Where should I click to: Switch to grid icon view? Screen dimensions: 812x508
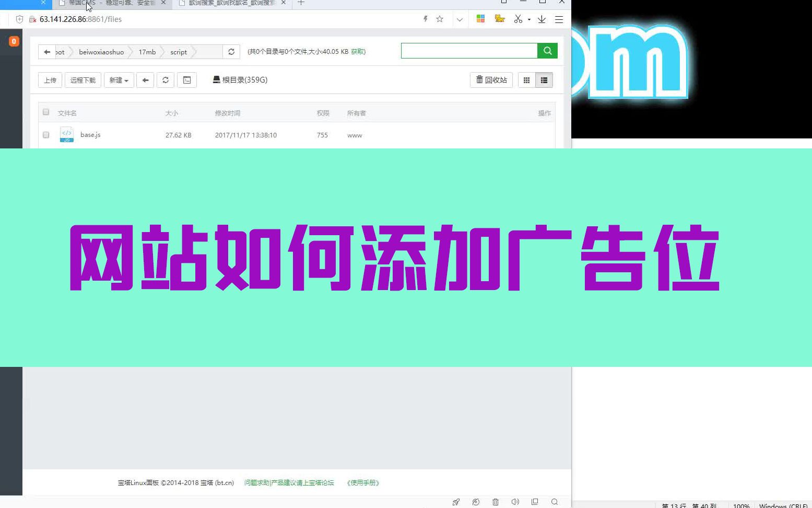[526, 80]
